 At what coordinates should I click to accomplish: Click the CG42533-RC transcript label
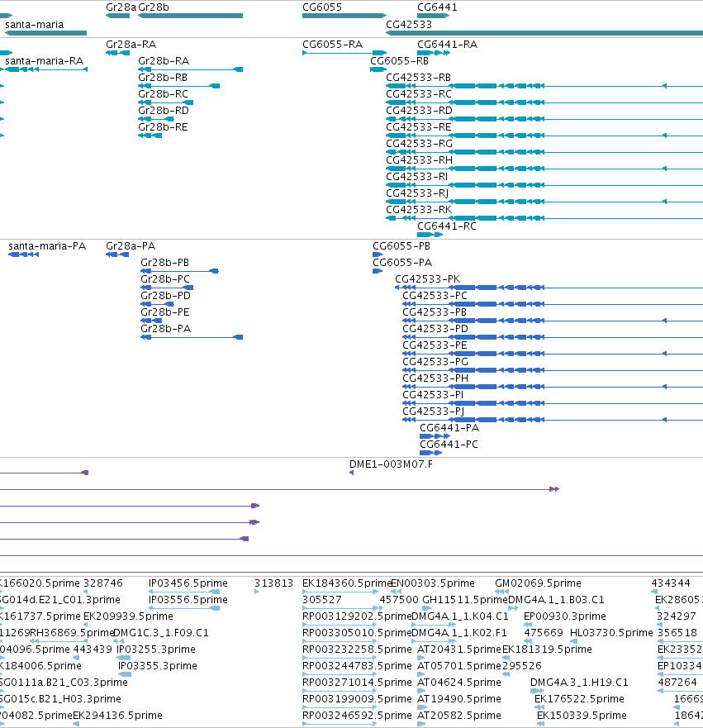[x=419, y=94]
